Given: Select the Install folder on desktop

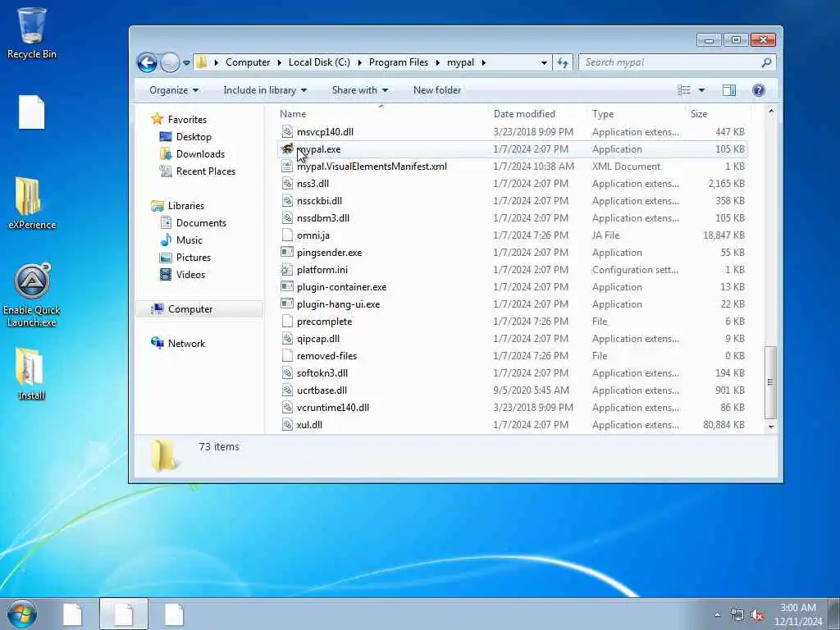Looking at the screenshot, I should (x=31, y=374).
